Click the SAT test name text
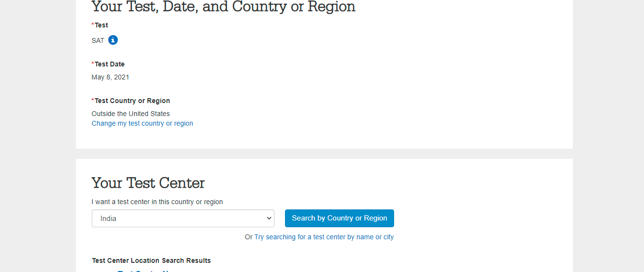This screenshot has width=644, height=272. click(x=98, y=40)
